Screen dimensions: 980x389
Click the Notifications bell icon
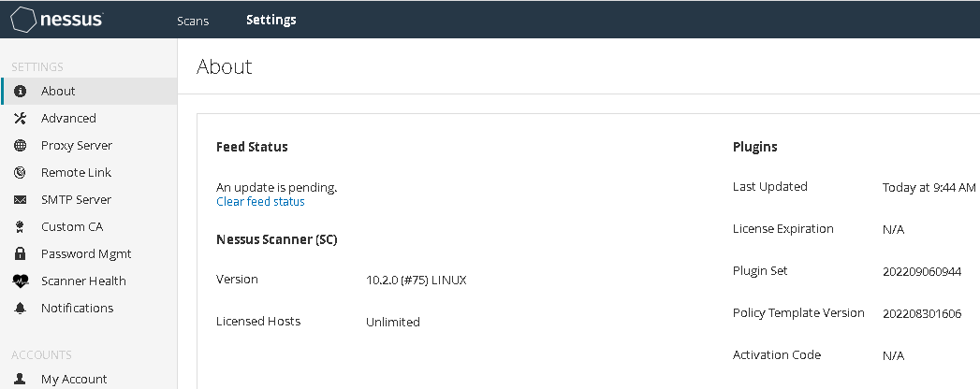(x=20, y=308)
